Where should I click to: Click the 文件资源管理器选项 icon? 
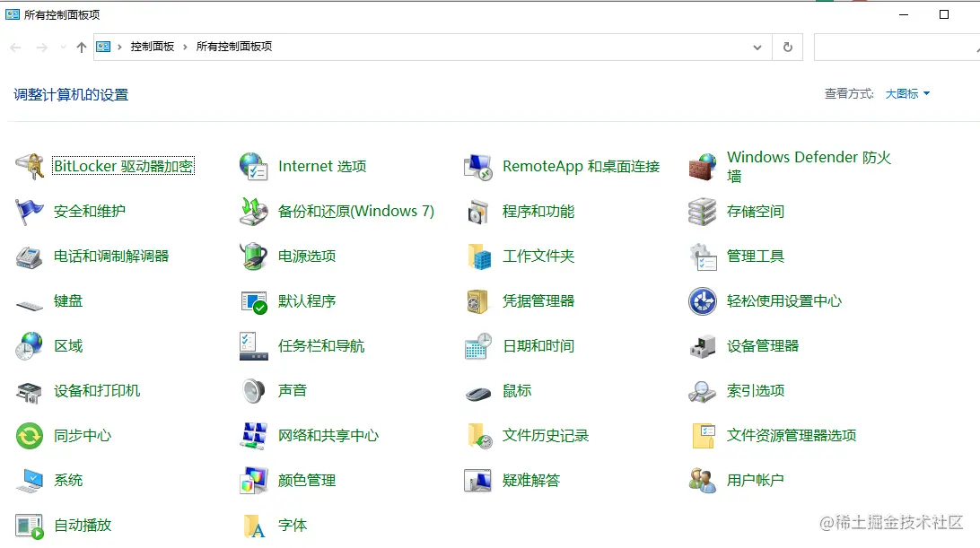pos(704,436)
